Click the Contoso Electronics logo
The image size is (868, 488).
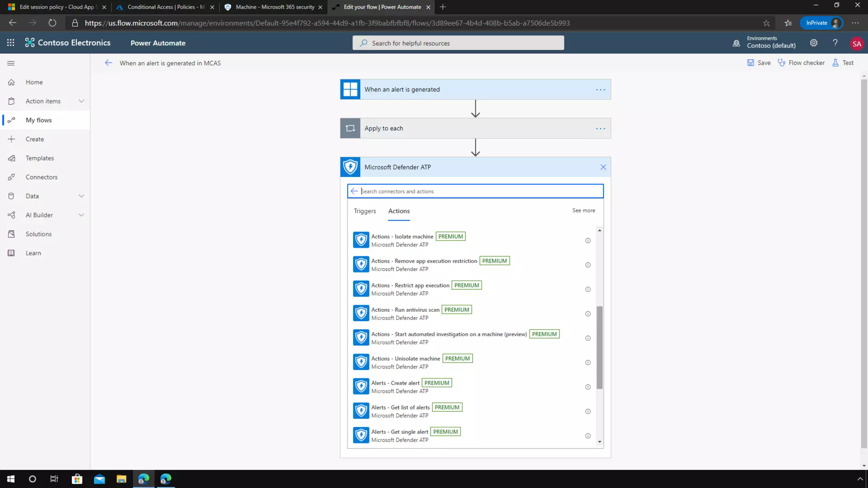68,43
